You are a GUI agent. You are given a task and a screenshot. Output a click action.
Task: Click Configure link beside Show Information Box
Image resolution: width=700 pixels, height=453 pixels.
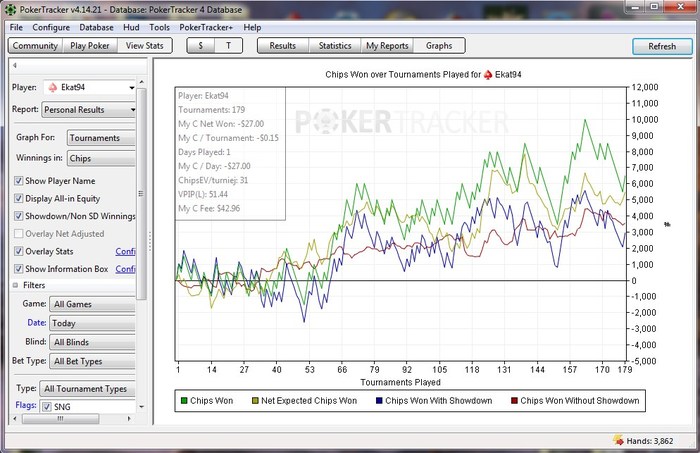click(125, 269)
